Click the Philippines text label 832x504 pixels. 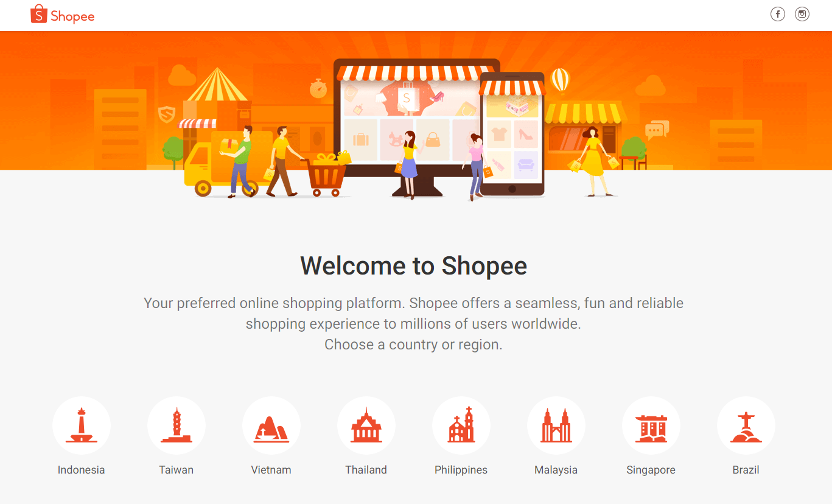[x=461, y=470]
